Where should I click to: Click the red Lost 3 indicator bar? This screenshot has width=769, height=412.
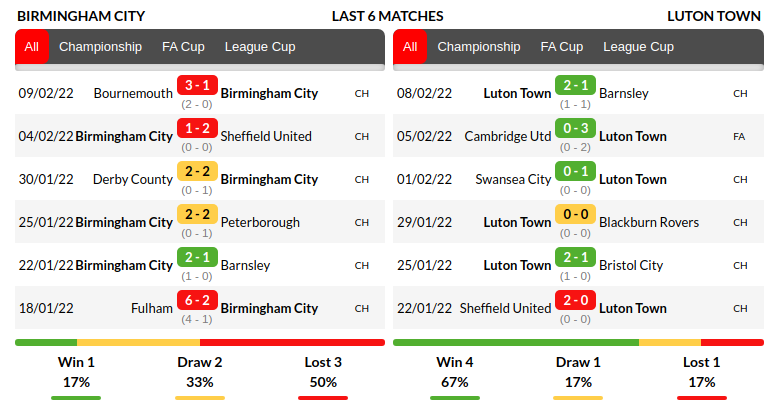coord(323,399)
